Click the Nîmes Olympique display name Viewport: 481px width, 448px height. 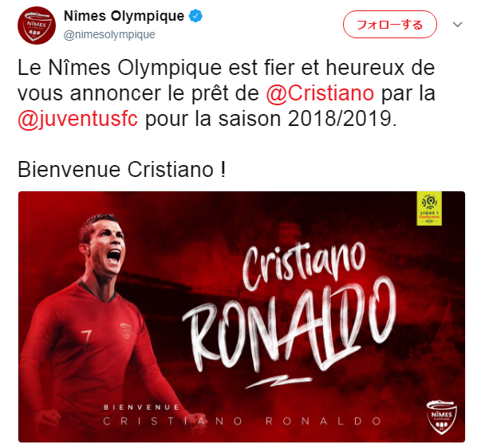[124, 16]
